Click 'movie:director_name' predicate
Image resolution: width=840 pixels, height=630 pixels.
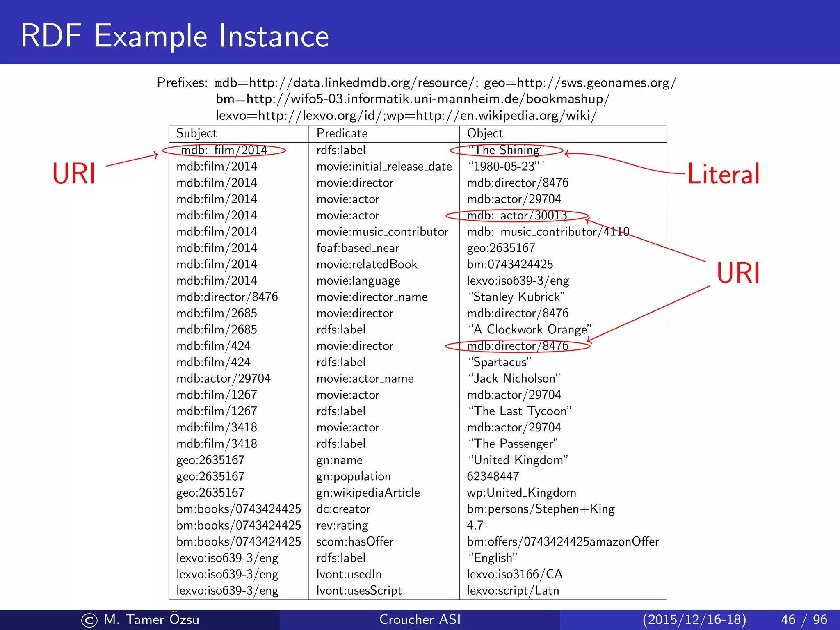[372, 297]
